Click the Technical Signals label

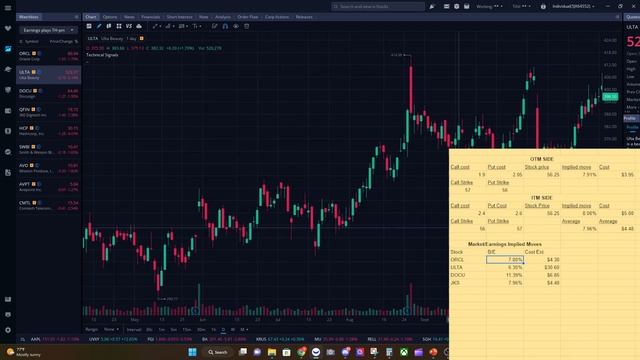pyautogui.click(x=102, y=55)
